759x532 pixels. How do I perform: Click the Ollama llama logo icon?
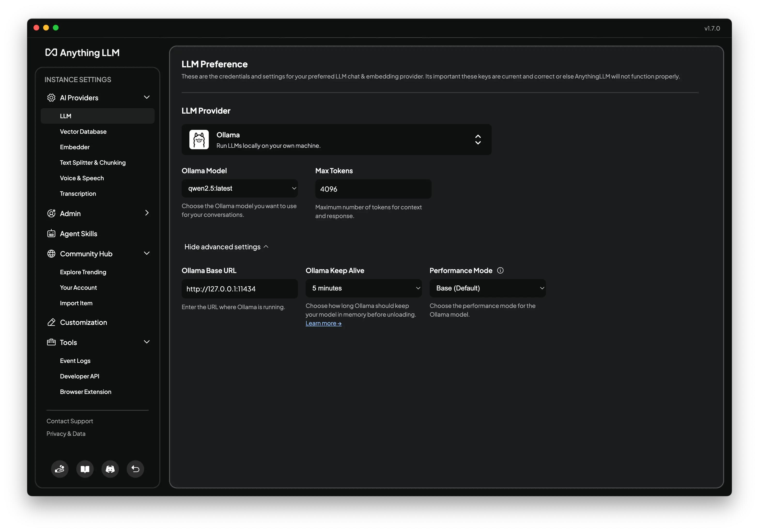[x=199, y=140]
